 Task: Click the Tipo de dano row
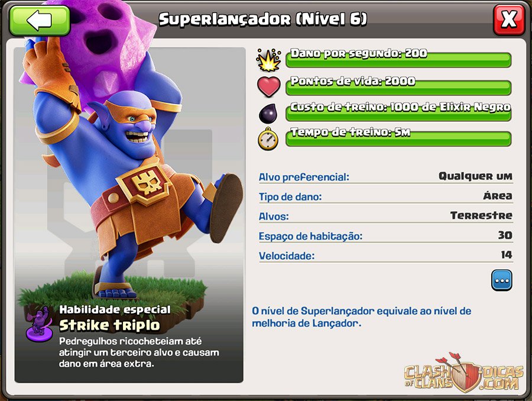point(386,196)
